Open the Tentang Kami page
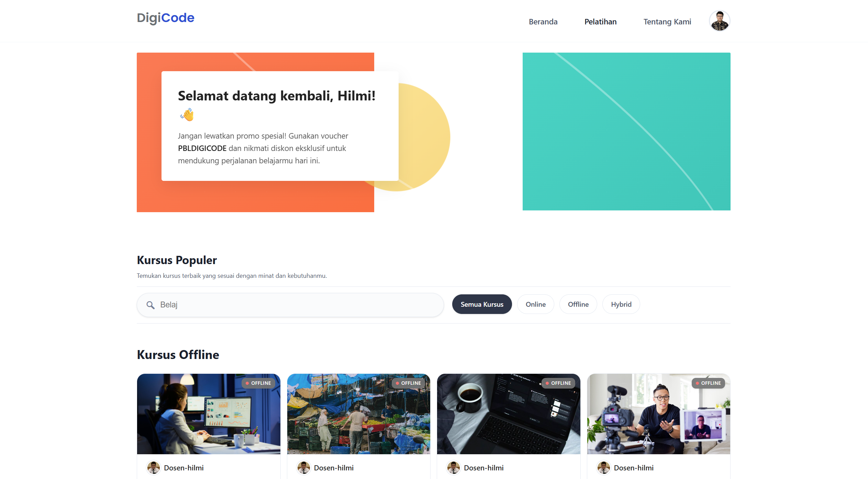868x479 pixels. pyautogui.click(x=667, y=22)
